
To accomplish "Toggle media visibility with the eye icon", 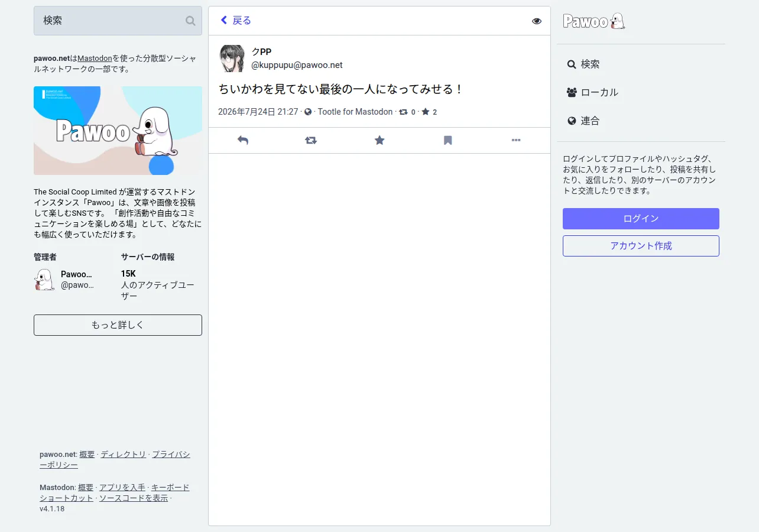I will pyautogui.click(x=537, y=21).
